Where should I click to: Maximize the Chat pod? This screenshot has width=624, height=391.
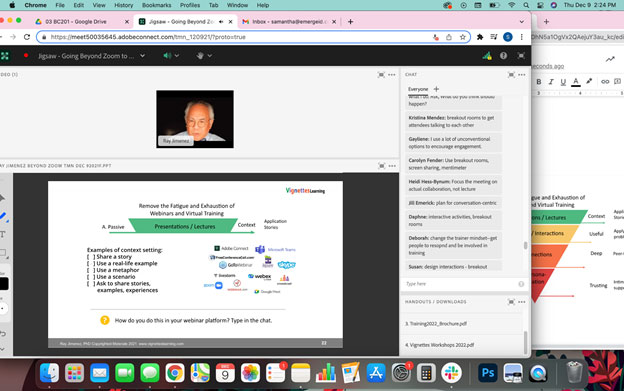(511, 74)
